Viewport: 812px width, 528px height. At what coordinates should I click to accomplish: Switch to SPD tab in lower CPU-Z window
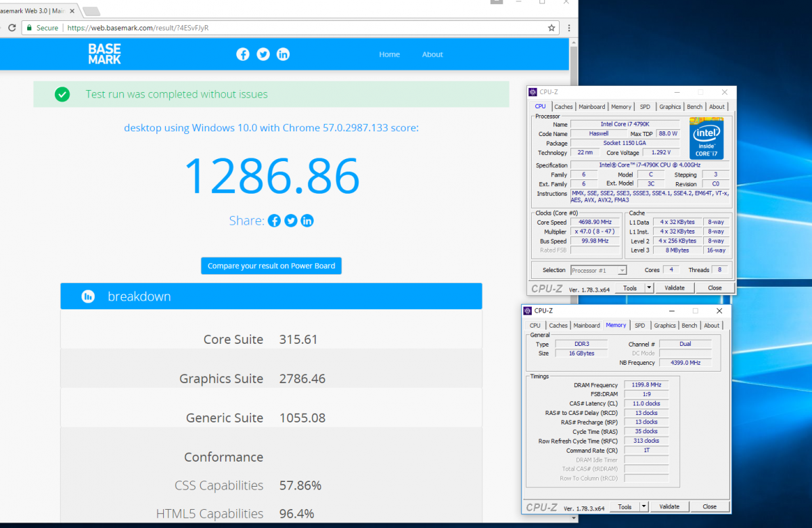639,326
